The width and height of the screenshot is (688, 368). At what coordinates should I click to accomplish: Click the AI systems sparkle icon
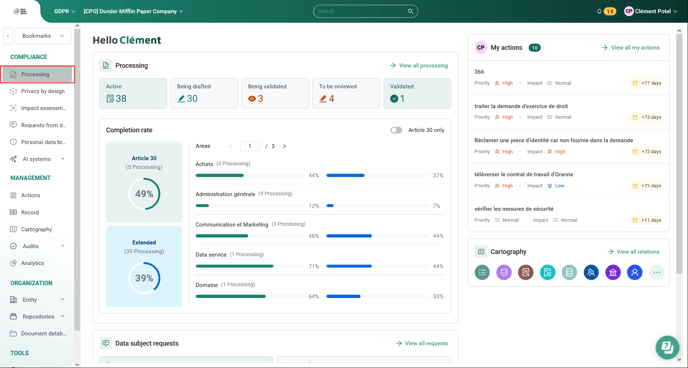click(x=13, y=159)
